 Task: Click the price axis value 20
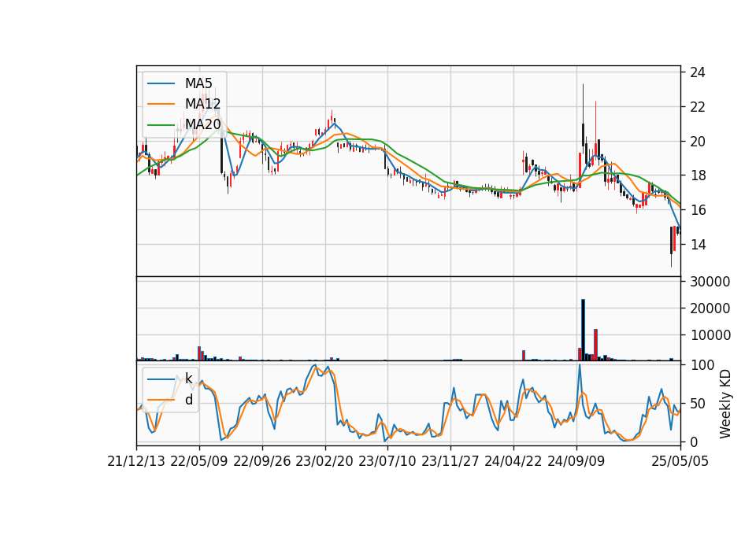697,142
